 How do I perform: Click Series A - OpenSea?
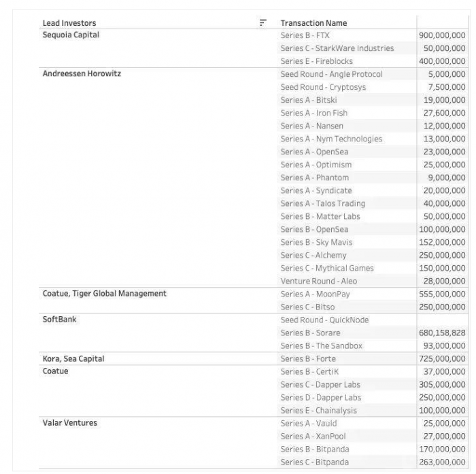pos(314,152)
